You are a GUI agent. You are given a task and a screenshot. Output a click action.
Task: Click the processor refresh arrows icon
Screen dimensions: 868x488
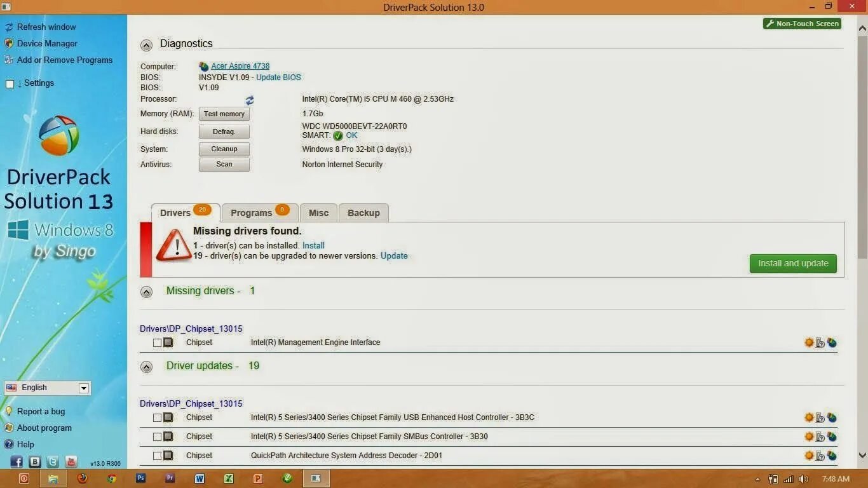pos(250,100)
